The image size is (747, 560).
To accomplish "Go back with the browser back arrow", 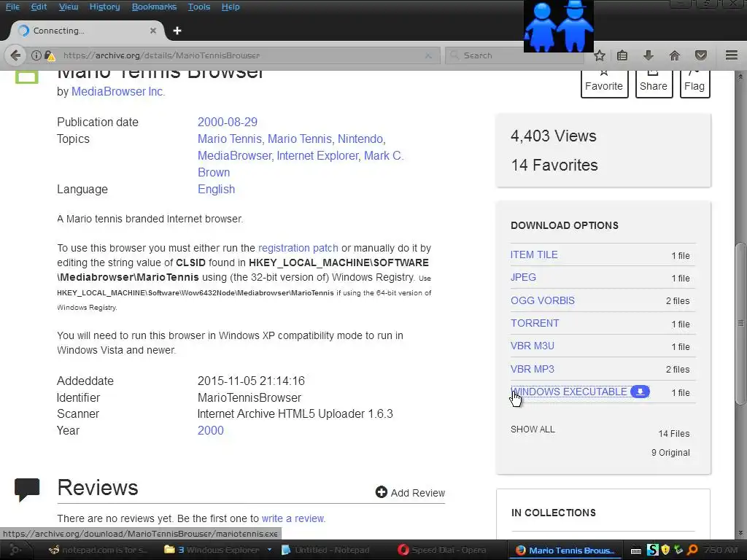I will (15, 55).
